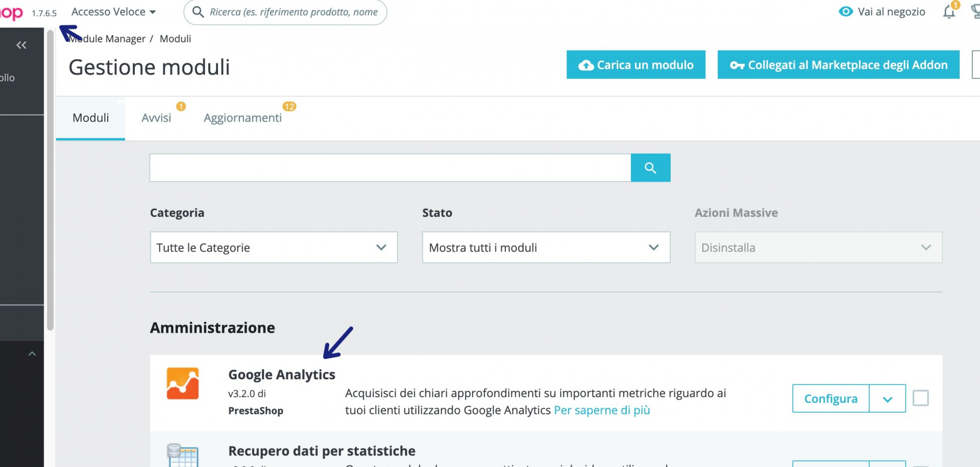
Task: Open the Per saperne di più link
Action: point(602,410)
